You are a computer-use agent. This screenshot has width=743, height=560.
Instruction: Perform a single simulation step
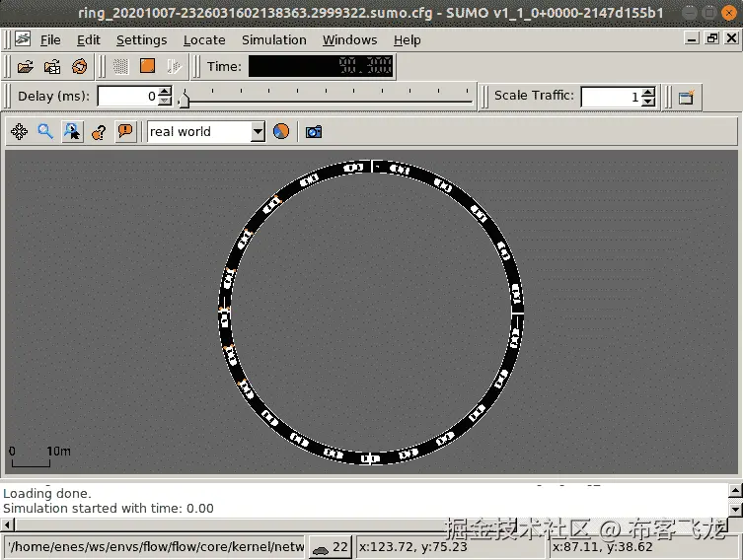[x=174, y=66]
